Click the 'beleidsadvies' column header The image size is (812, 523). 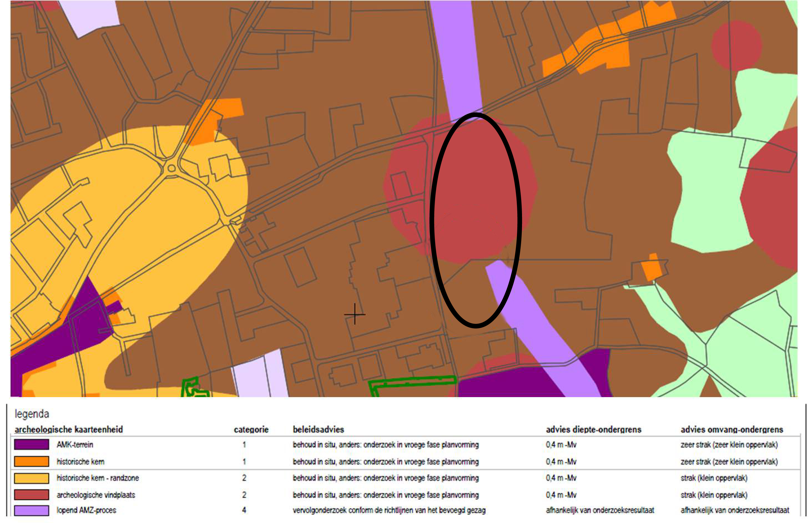[x=319, y=430]
